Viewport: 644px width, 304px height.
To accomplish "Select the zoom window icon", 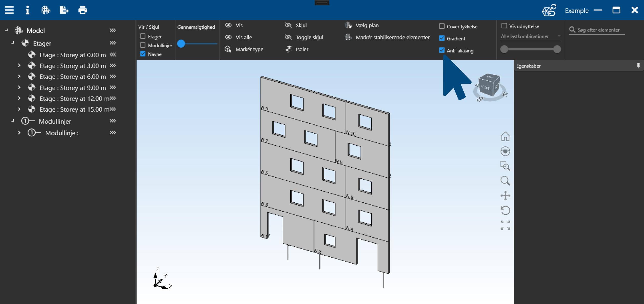I will click(x=505, y=166).
